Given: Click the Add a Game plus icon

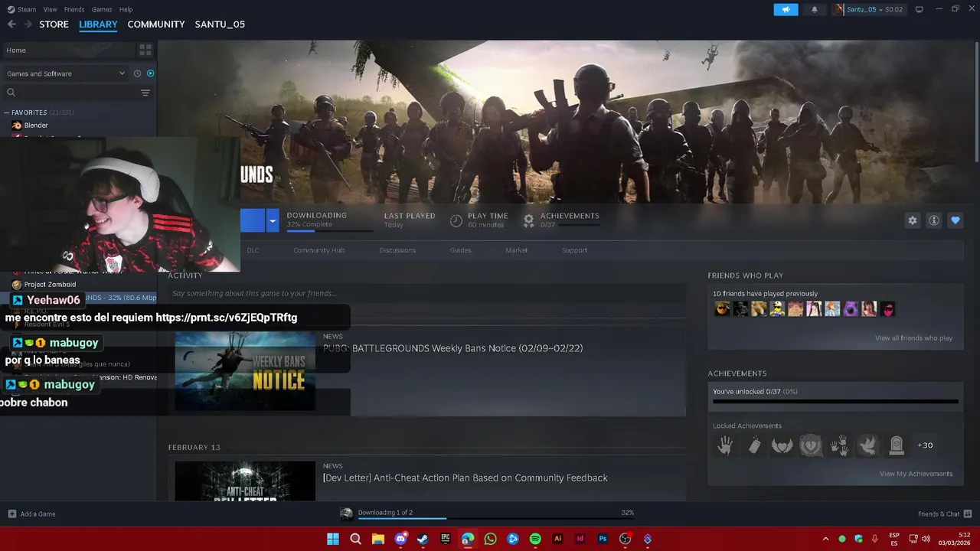Looking at the screenshot, I should pos(11,514).
